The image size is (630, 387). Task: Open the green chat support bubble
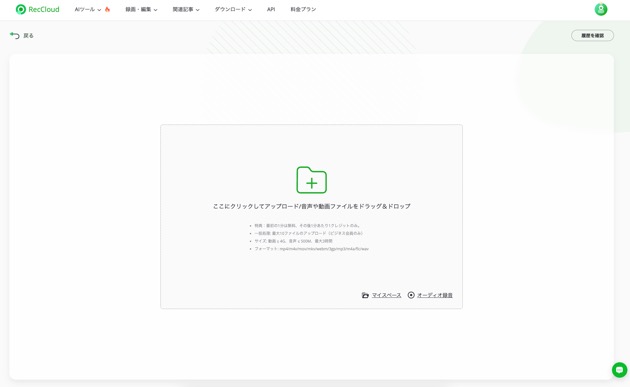[619, 370]
